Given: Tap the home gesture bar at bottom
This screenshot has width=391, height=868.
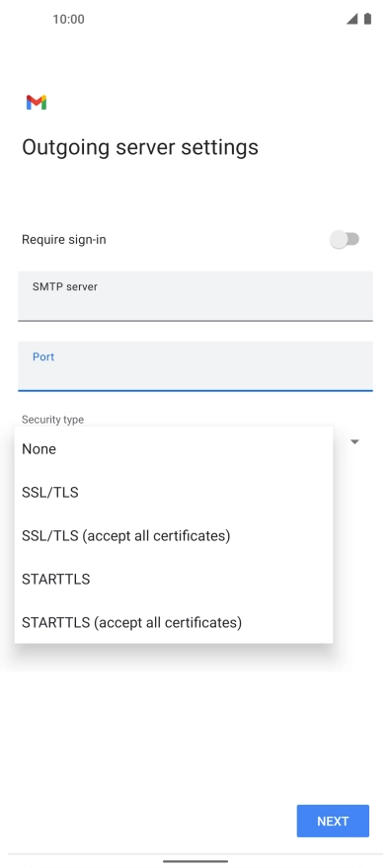Looking at the screenshot, I should pyautogui.click(x=195, y=861).
